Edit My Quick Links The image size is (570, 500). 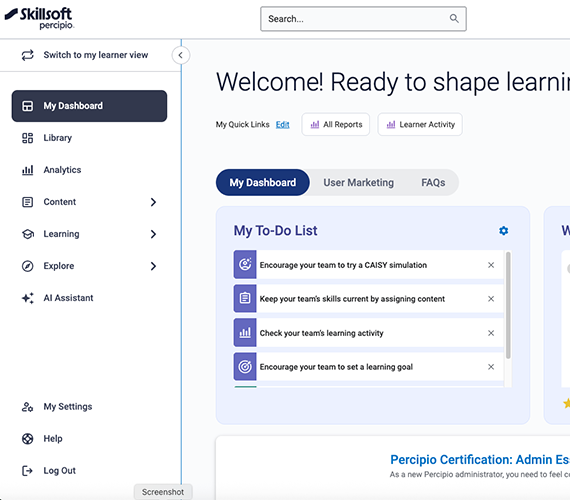pos(282,125)
